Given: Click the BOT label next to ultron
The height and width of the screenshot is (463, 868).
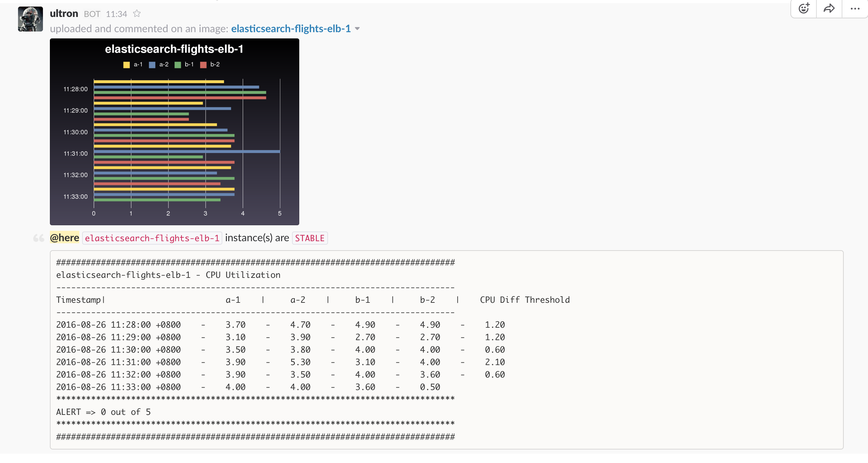Looking at the screenshot, I should click(92, 14).
